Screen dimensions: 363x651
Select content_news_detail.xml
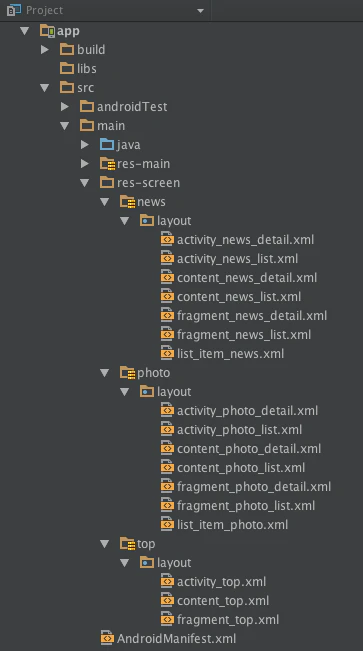coord(247,278)
